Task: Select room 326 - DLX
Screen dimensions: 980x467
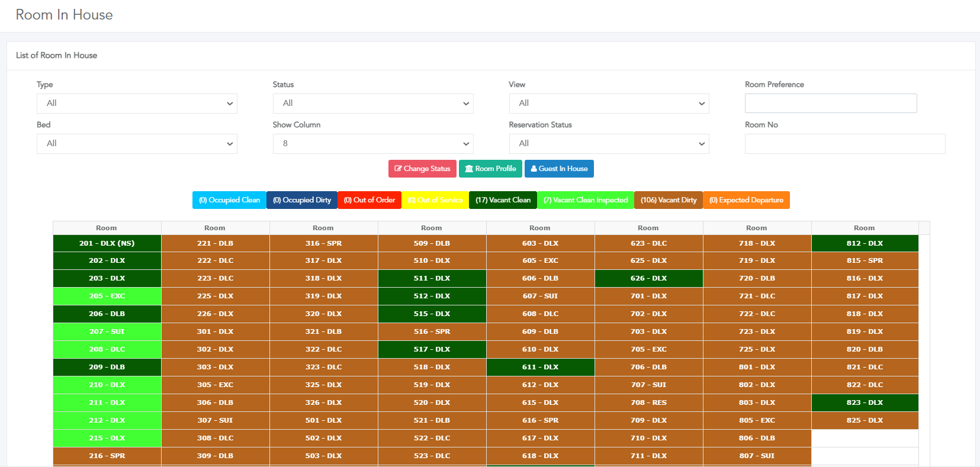Action: pos(324,402)
